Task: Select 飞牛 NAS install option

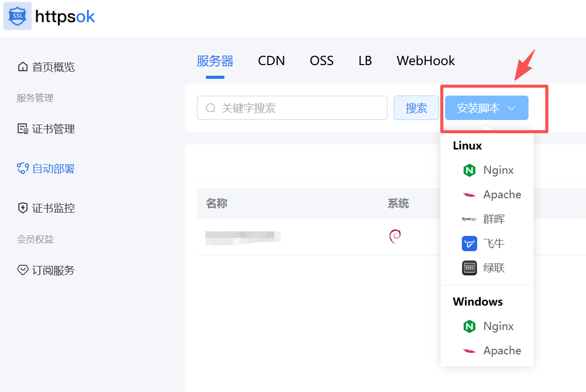Action: 493,244
